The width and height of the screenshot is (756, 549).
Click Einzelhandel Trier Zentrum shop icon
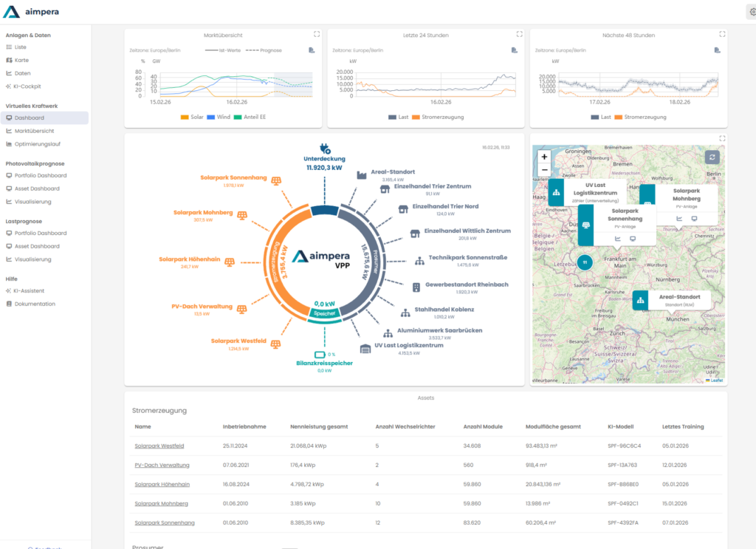[385, 189]
